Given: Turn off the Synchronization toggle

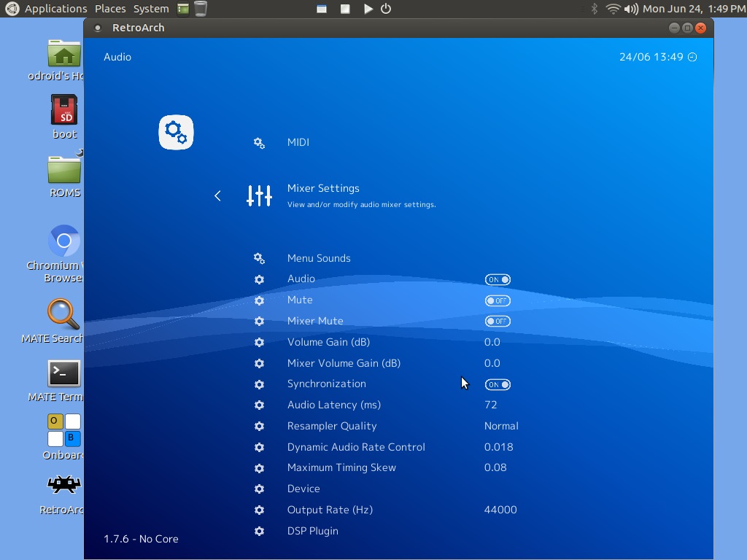Looking at the screenshot, I should (x=498, y=384).
